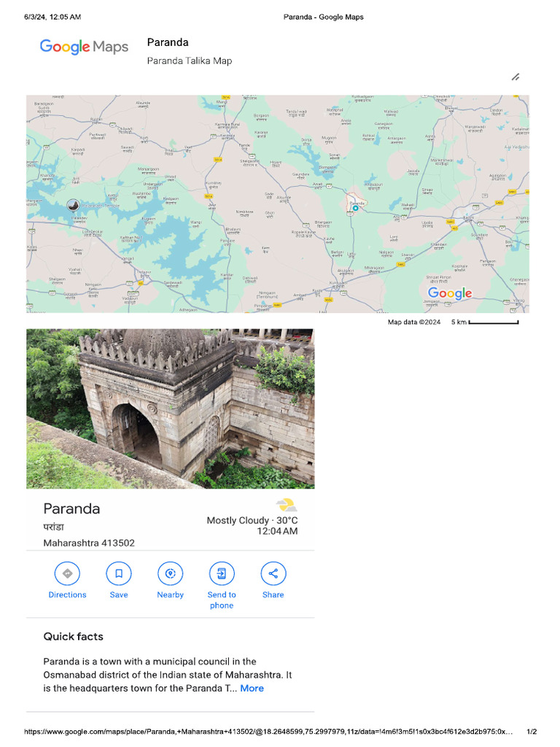
Task: Click the header 'Paranda - Google Maps'
Action: pyautogui.click(x=323, y=18)
